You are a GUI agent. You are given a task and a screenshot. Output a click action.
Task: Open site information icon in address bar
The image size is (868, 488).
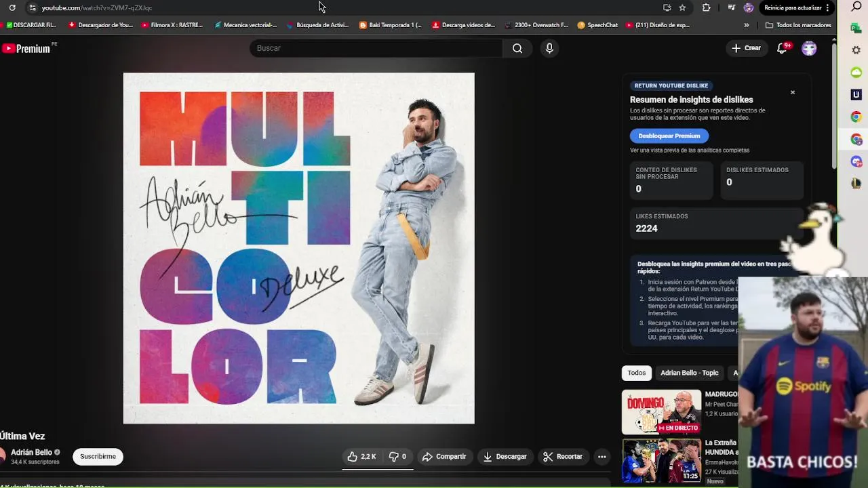pos(32,7)
